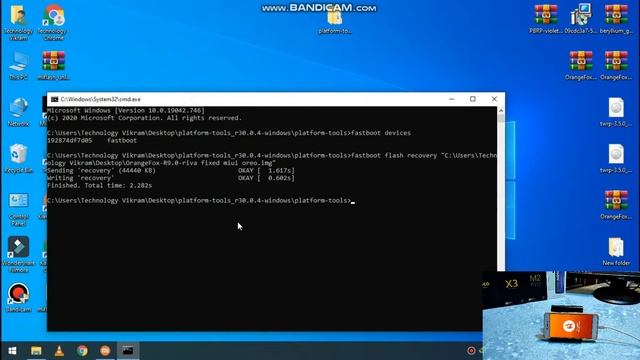
Task: Select the platform-tools folder on desktop
Action: pyautogui.click(x=335, y=22)
